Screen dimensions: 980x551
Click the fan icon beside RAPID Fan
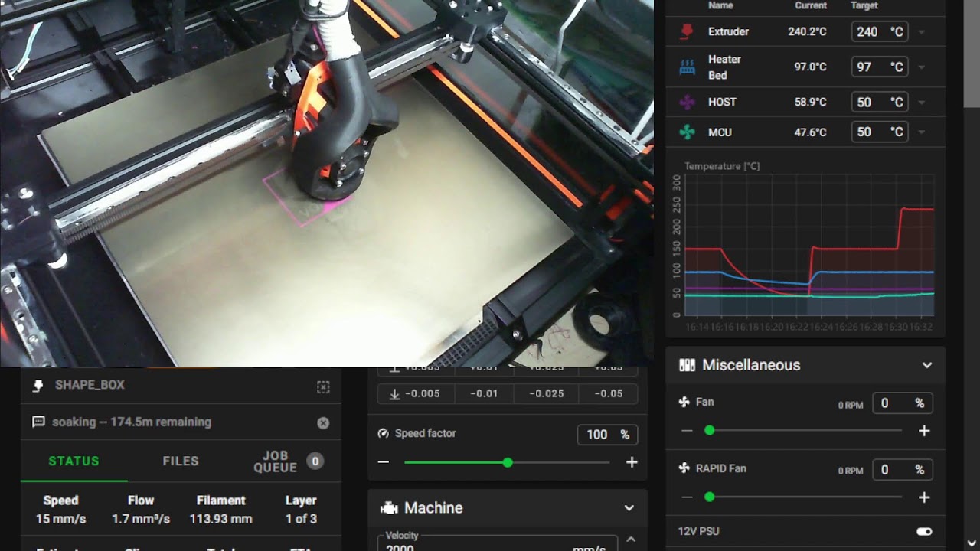click(x=684, y=468)
